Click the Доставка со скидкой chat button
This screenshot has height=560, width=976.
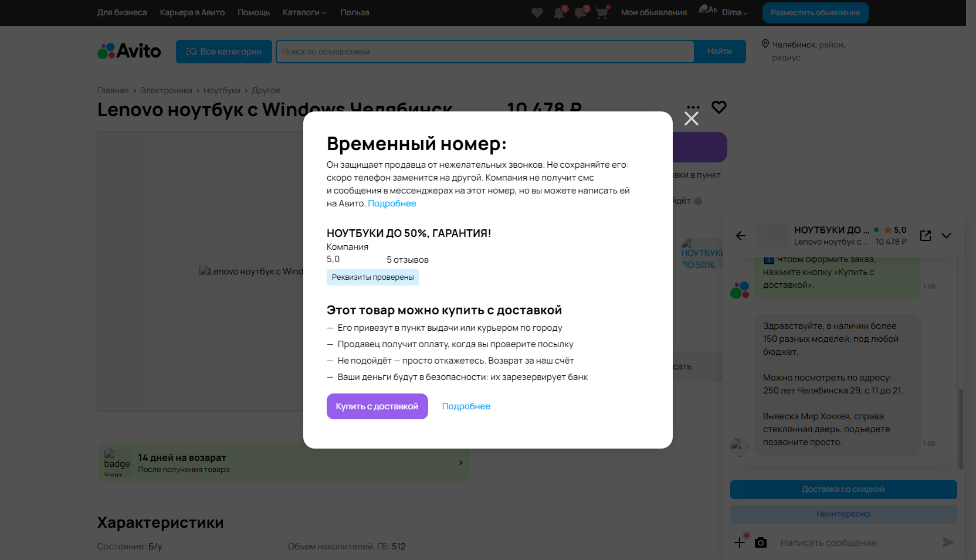click(x=843, y=490)
